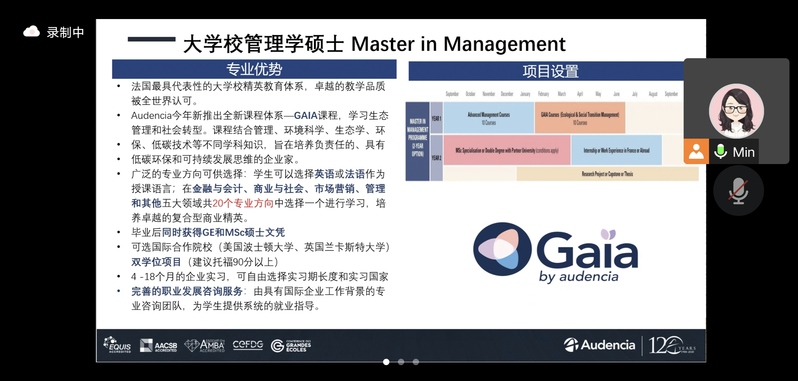This screenshot has width=798, height=381.
Task: Click the CEFDG logo
Action: click(248, 345)
